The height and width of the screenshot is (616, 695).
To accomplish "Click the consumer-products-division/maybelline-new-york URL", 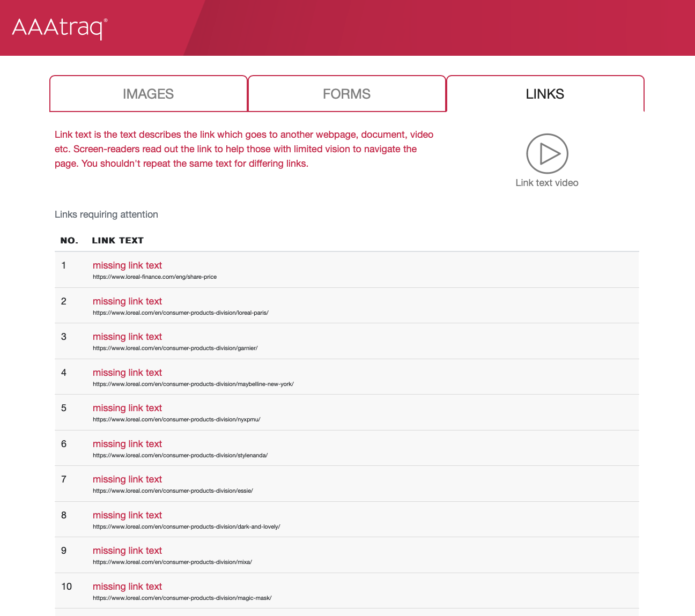I will pyautogui.click(x=193, y=384).
